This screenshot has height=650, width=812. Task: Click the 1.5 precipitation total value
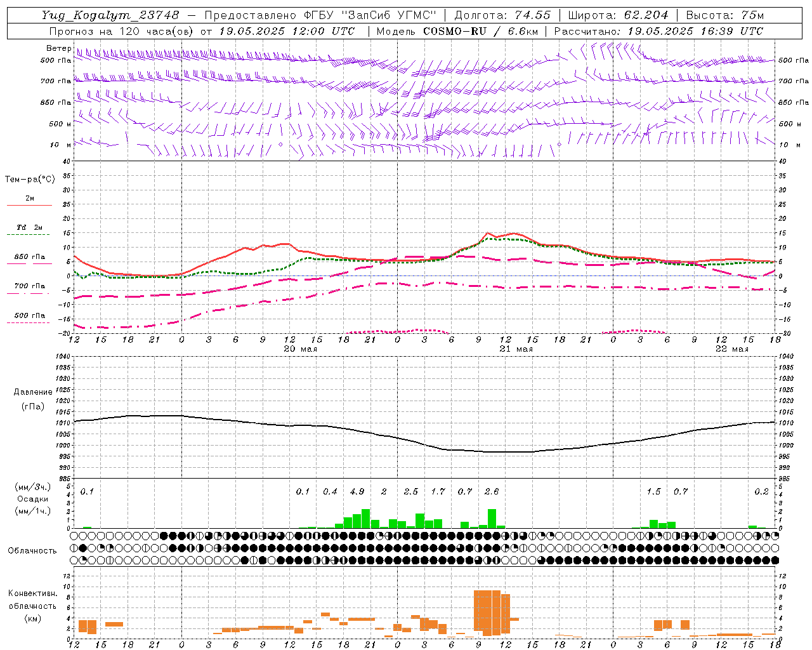[x=653, y=491]
